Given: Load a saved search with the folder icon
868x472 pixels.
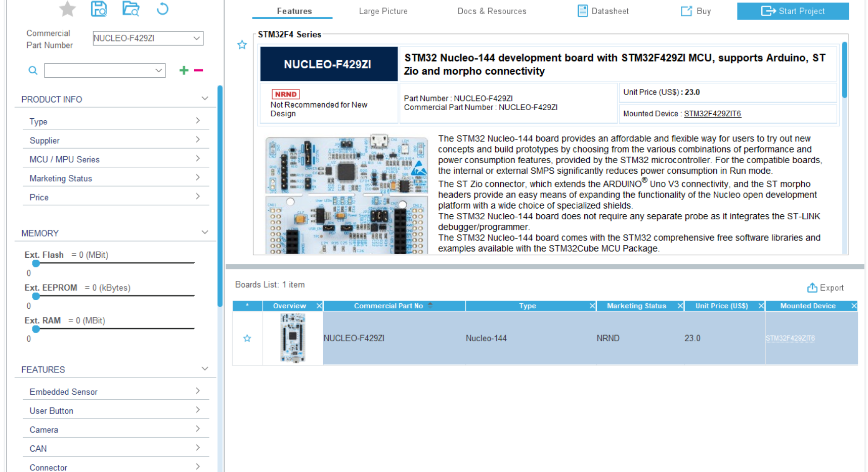Looking at the screenshot, I should pos(131,9).
